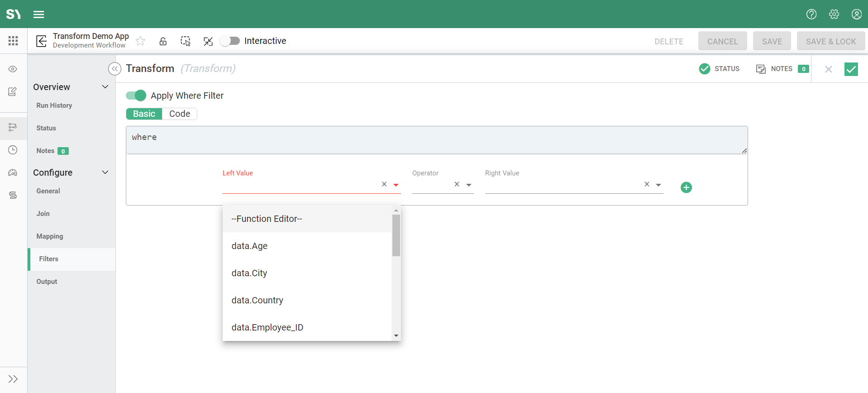Click the green confirm checkmark box

point(851,69)
